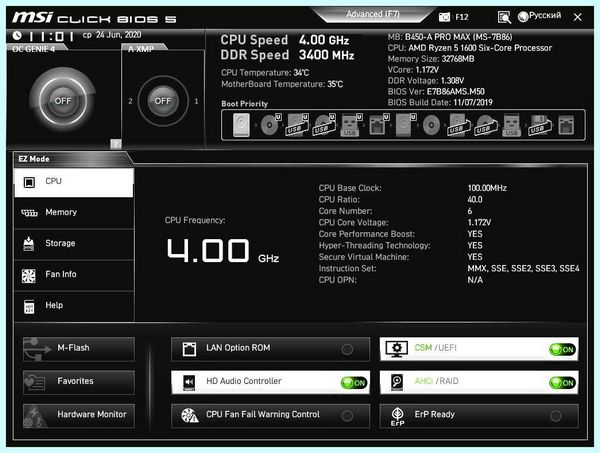
Task: Select the highlighted first hard disk boot device
Action: tap(241, 125)
